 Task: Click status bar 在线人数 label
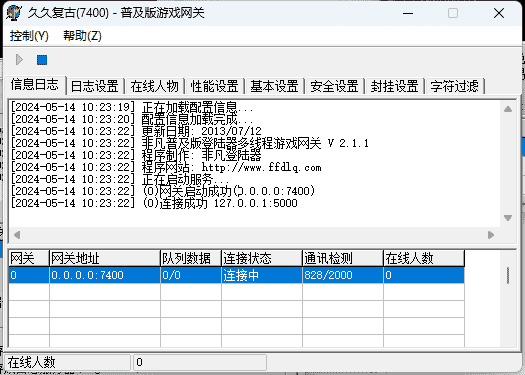point(68,362)
